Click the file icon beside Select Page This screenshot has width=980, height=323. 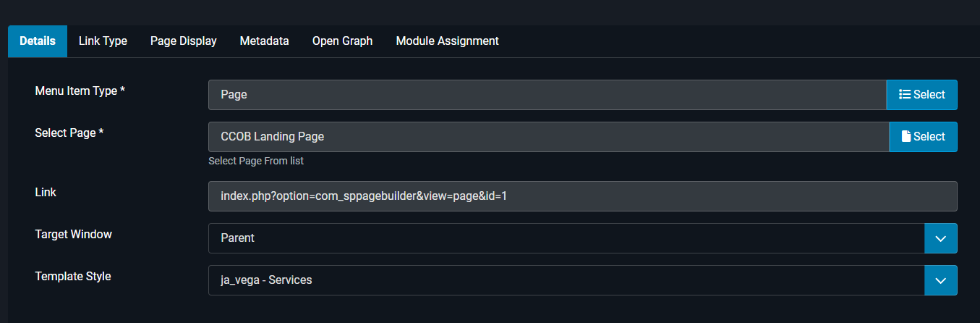[906, 137]
